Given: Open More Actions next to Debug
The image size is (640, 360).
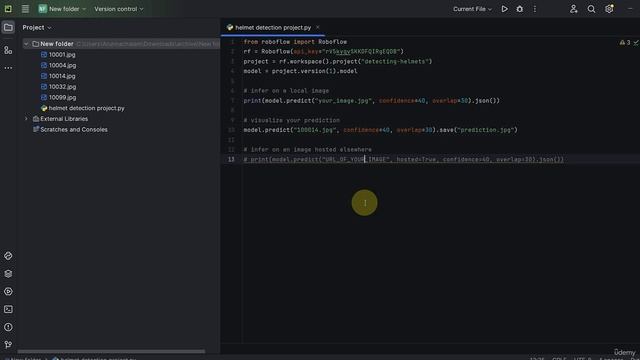Looking at the screenshot, I should click(x=535, y=9).
